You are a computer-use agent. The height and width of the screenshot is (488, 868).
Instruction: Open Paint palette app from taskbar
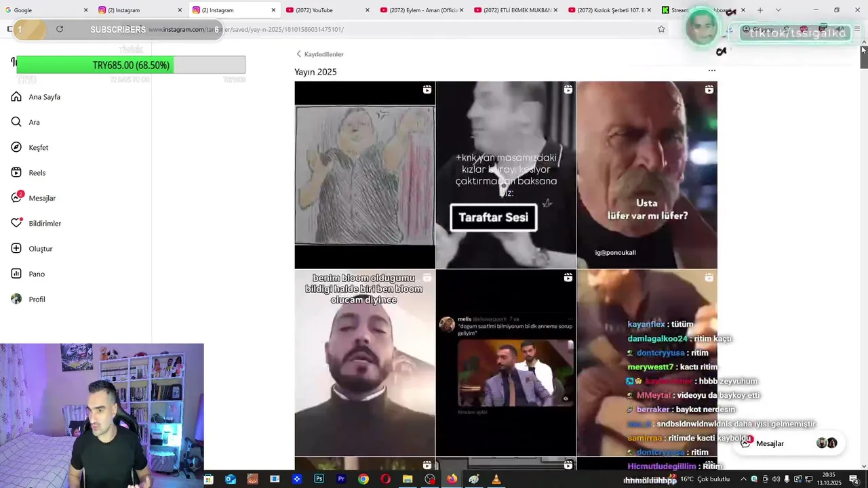click(x=474, y=479)
